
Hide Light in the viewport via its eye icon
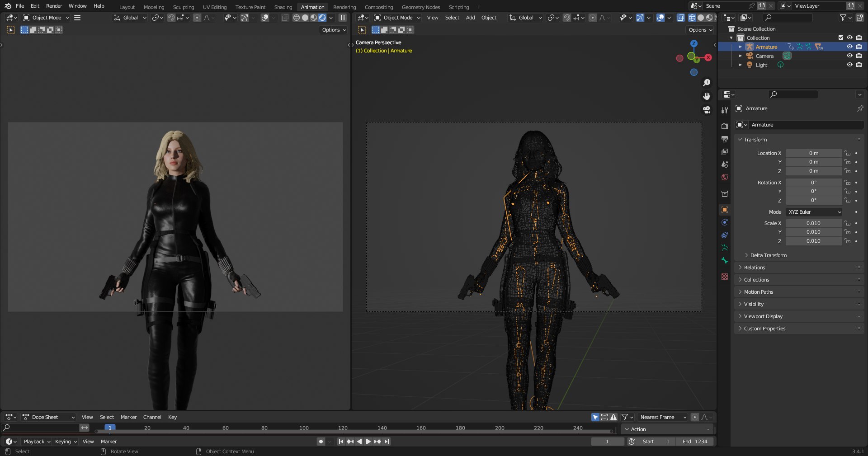pyautogui.click(x=849, y=65)
